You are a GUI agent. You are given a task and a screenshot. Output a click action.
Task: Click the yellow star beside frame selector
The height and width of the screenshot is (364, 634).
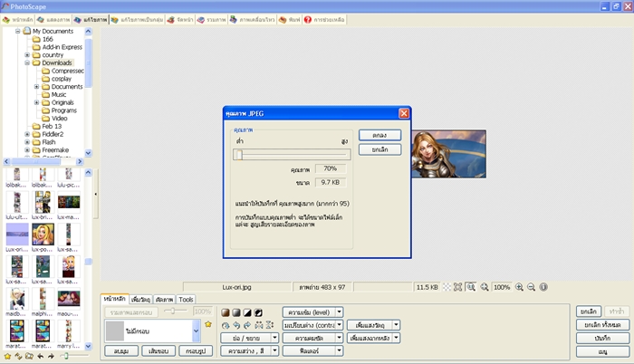(208, 324)
